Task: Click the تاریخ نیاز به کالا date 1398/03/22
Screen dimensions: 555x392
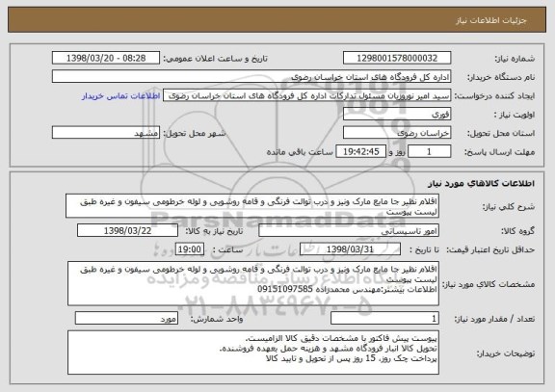Action: pos(127,230)
